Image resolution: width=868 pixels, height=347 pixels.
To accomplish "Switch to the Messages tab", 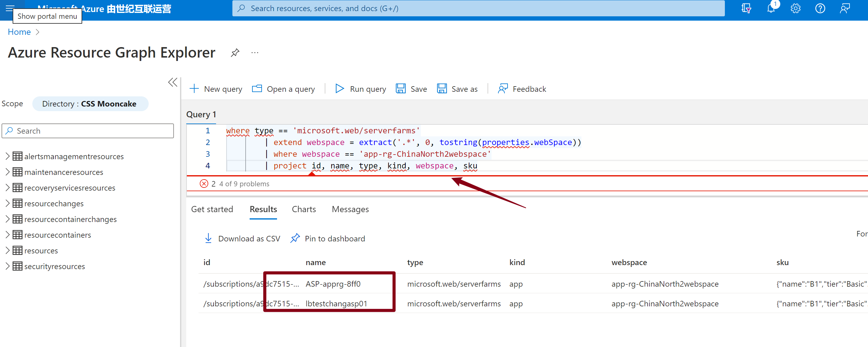I will pos(350,209).
